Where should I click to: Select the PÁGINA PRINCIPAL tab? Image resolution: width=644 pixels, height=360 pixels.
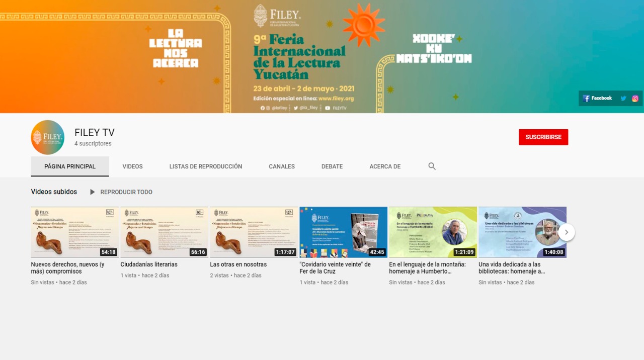coord(70,166)
